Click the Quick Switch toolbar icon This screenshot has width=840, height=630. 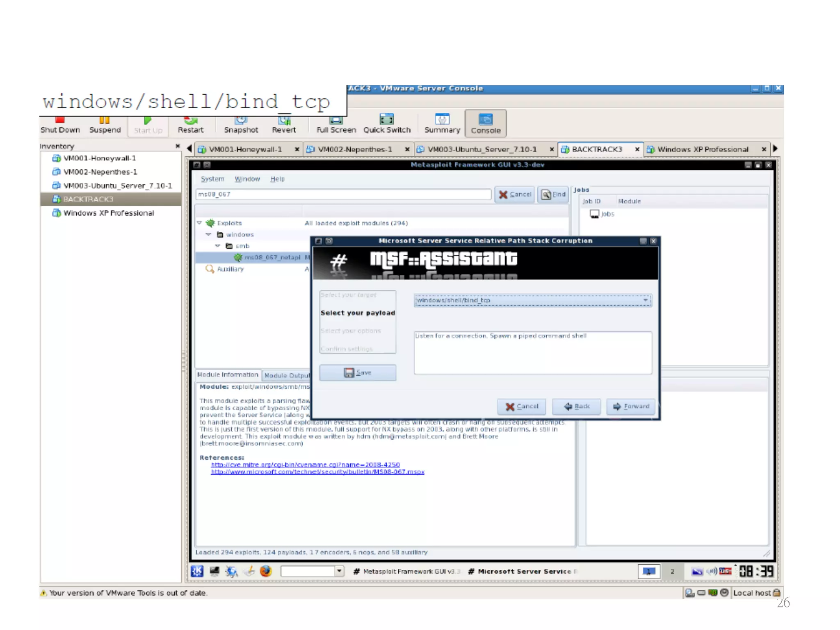386,119
